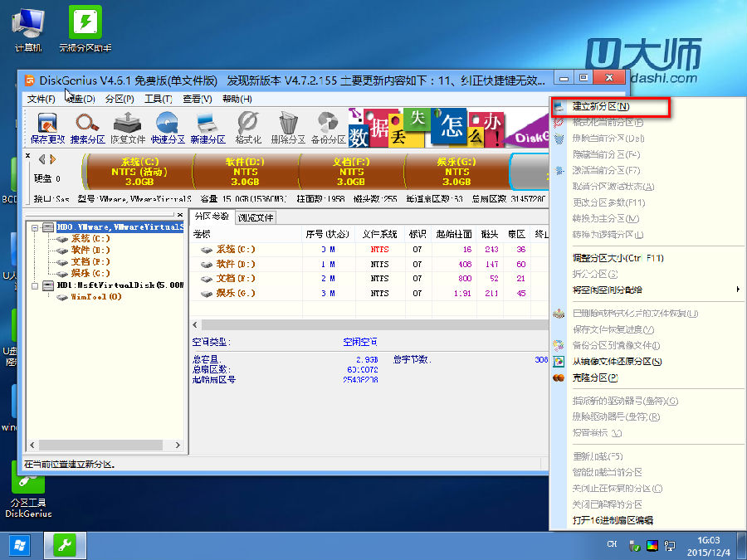This screenshot has height=560, width=747.
Task: Open the 分区(P) menu
Action: tap(120, 99)
